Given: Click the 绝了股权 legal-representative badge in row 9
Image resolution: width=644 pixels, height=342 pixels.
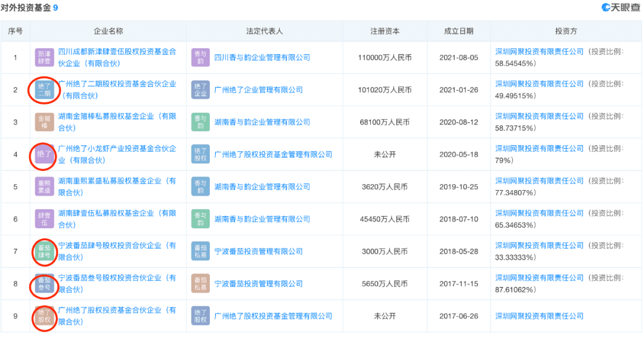Looking at the screenshot, I should point(200,316).
